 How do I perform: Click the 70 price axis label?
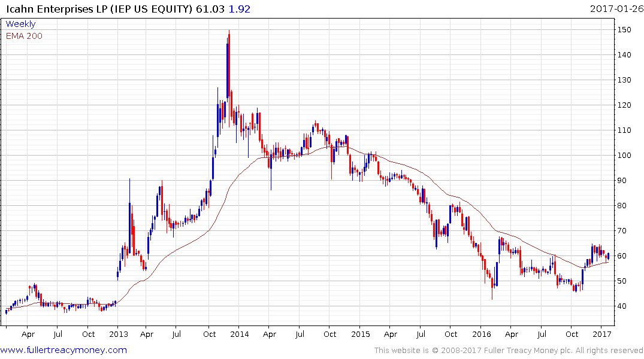click(622, 230)
